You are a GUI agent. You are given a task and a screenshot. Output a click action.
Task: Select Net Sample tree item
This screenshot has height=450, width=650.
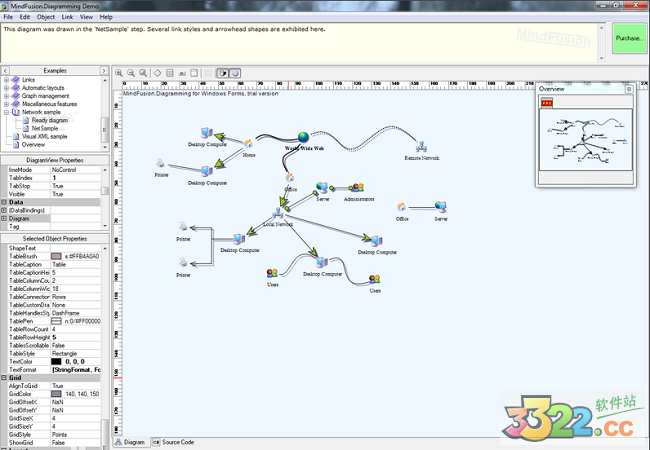45,128
